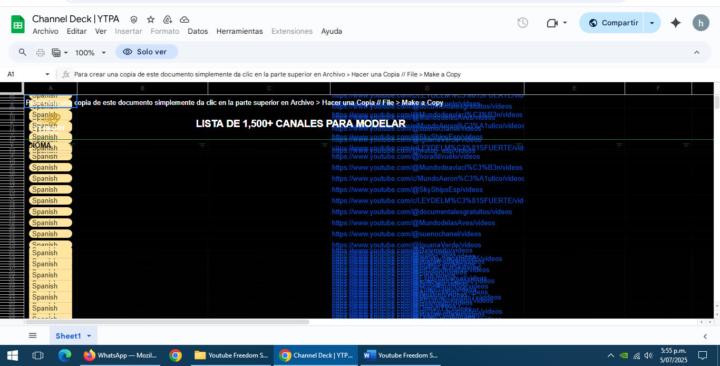Open the Youtube Freedom folder on taskbar

point(231,355)
